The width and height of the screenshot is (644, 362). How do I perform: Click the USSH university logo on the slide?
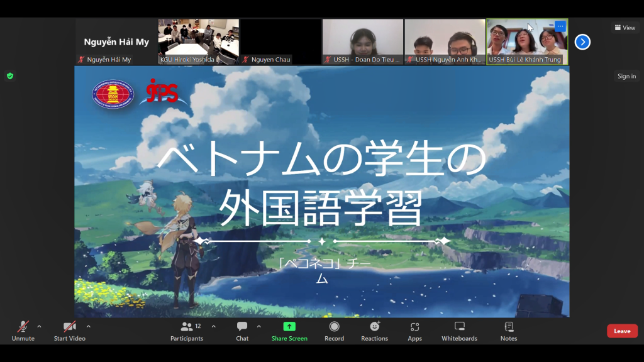[x=113, y=94]
